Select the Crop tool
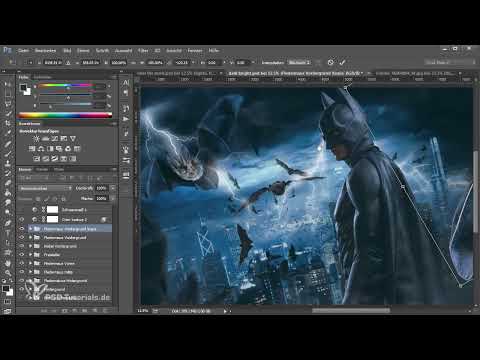Image resolution: width=480 pixels, height=360 pixels. tap(8, 123)
